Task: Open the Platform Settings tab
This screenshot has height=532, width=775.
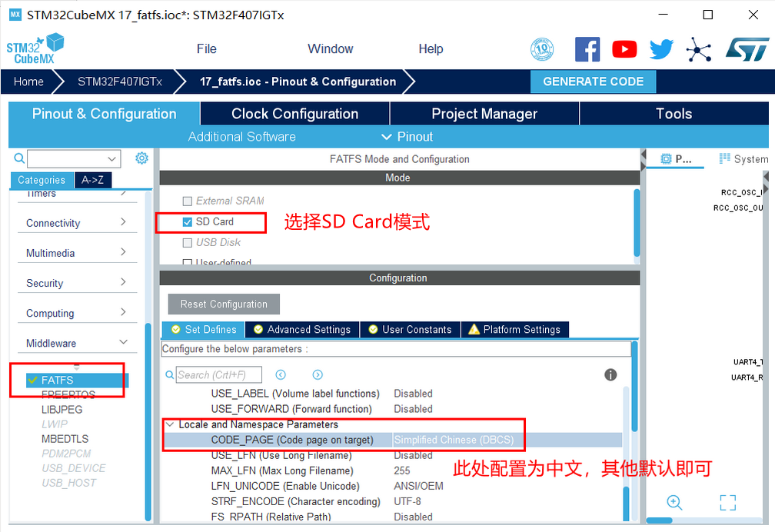Action: pos(514,329)
